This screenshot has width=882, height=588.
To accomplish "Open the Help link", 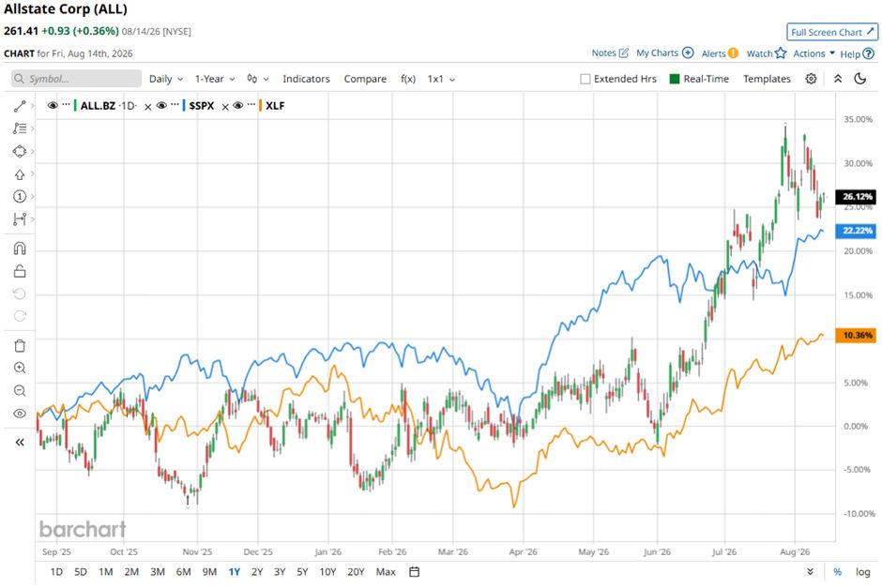I will point(857,54).
